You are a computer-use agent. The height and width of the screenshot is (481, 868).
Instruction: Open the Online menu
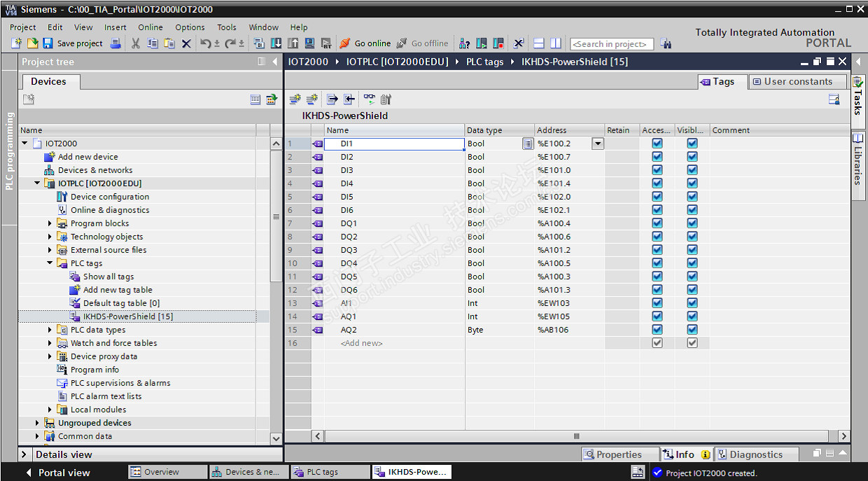[x=150, y=27]
